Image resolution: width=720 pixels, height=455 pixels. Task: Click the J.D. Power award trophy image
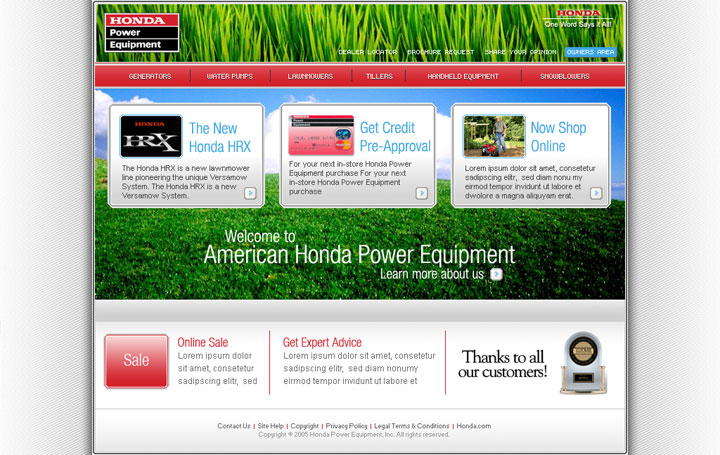(x=581, y=362)
